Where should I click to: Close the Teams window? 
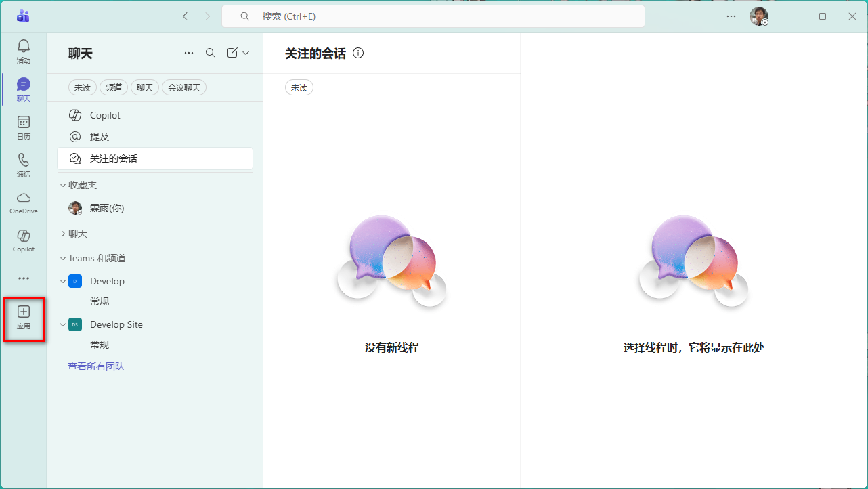point(852,16)
